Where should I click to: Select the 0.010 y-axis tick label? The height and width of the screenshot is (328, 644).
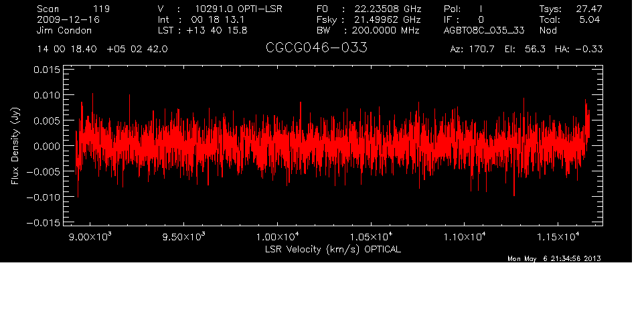click(46, 95)
